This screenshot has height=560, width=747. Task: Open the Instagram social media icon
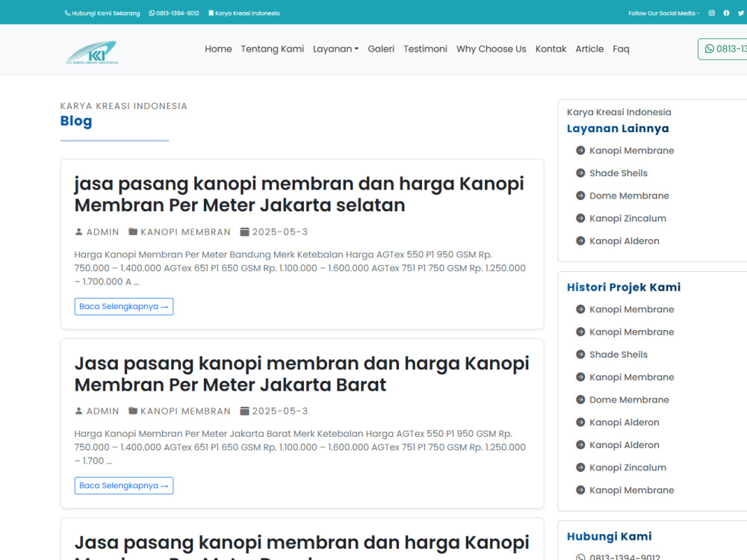click(711, 13)
